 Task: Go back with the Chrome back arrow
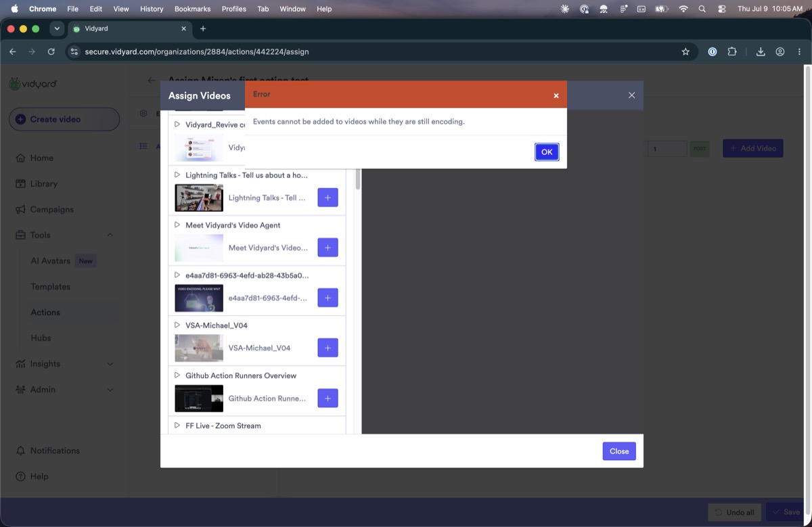tap(12, 51)
